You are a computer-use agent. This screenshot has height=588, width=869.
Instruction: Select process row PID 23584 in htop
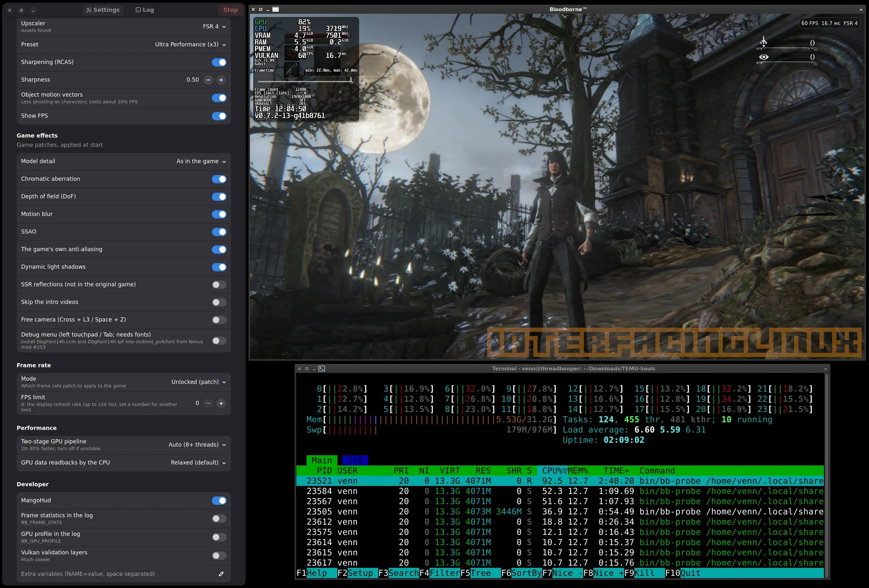(x=560, y=491)
